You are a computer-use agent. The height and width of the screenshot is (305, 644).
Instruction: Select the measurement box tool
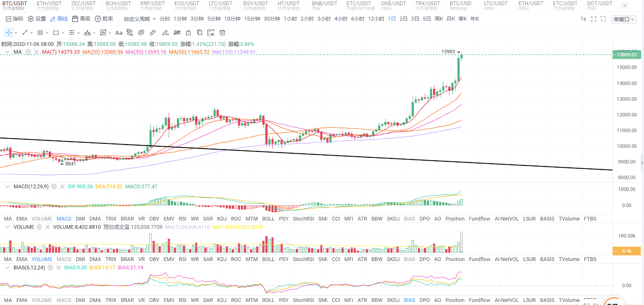click(x=103, y=33)
